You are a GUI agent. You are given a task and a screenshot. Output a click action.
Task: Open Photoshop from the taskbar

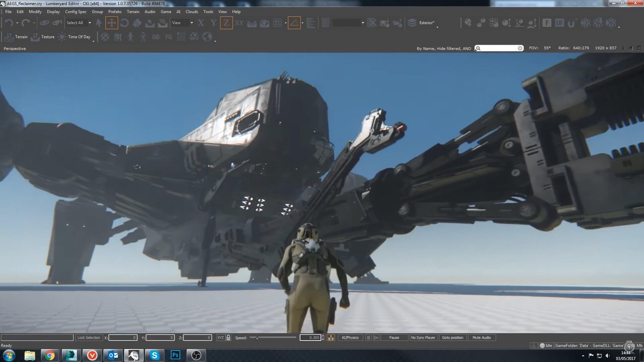(175, 355)
